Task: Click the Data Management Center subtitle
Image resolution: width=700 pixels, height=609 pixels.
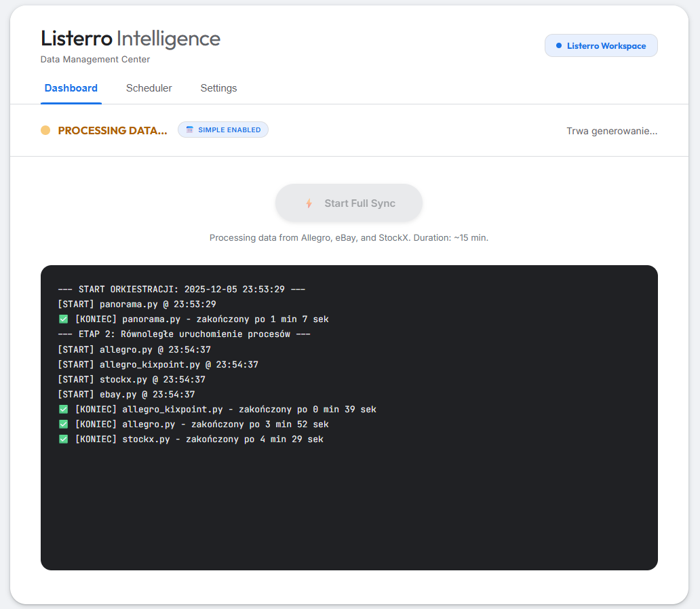Action: click(x=94, y=59)
